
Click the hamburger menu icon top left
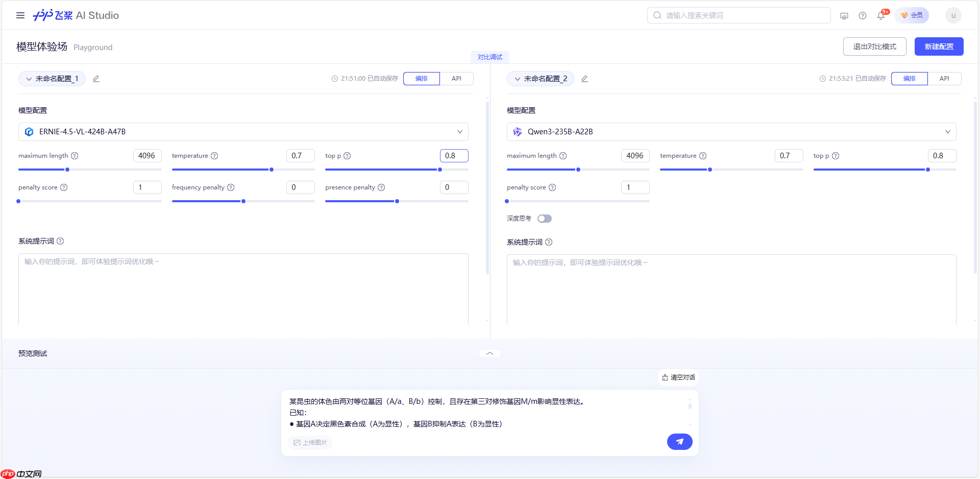(20, 15)
